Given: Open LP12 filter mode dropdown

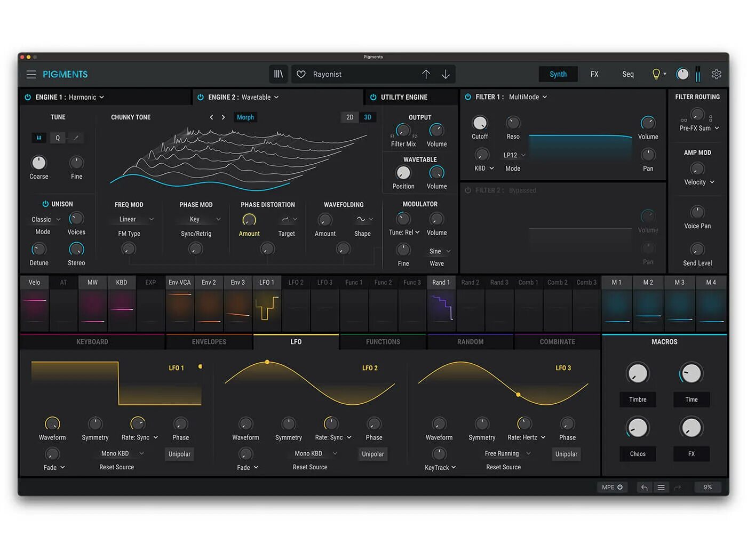Looking at the screenshot, I should point(514,155).
